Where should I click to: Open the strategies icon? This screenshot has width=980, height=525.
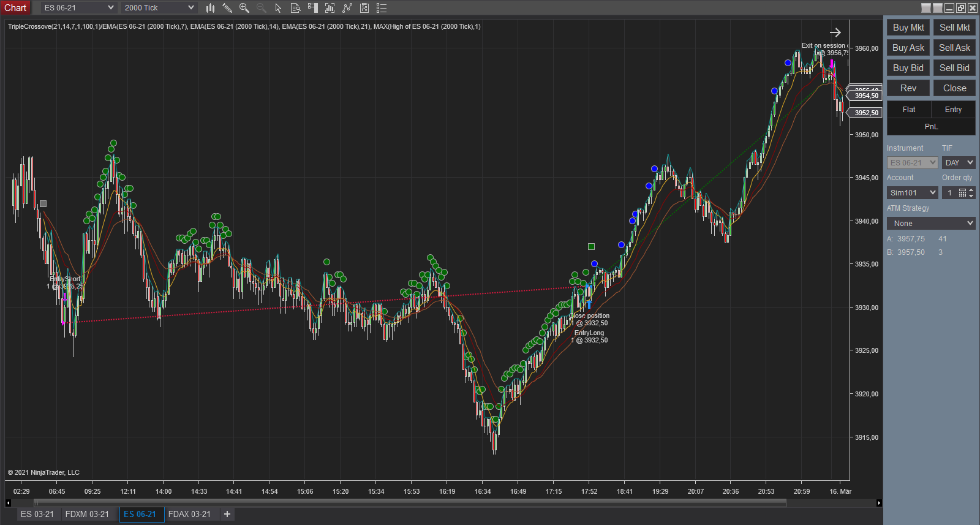pos(347,8)
